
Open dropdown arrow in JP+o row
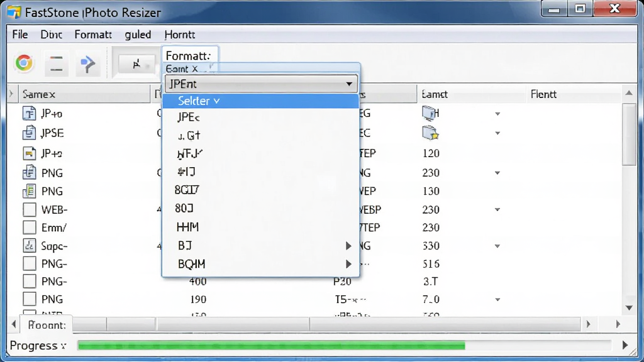tap(497, 114)
